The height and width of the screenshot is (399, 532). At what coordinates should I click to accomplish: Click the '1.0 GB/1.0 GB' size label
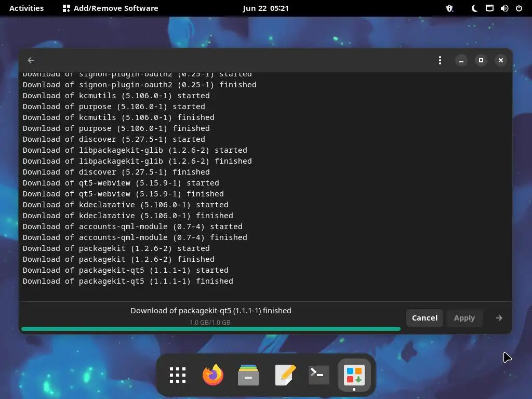pyautogui.click(x=210, y=322)
